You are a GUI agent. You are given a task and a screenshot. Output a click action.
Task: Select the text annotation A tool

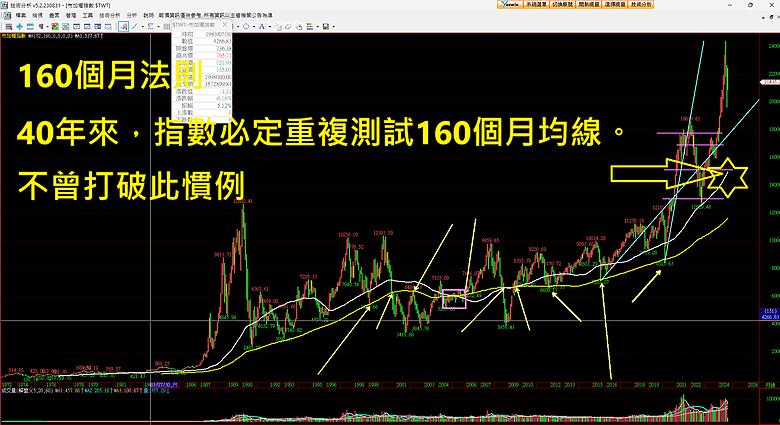262,26
